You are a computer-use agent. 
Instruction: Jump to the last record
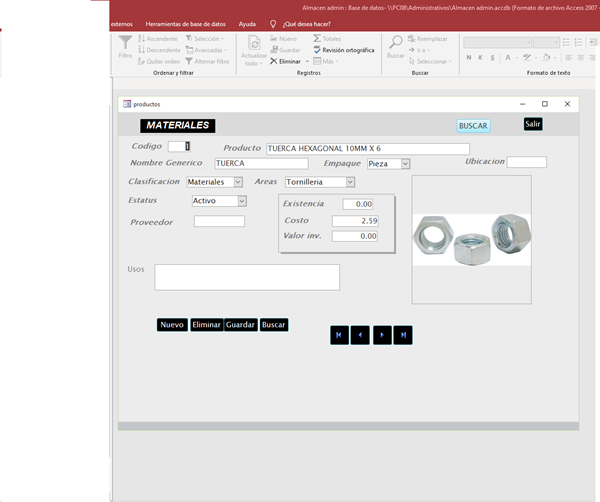tap(403, 335)
